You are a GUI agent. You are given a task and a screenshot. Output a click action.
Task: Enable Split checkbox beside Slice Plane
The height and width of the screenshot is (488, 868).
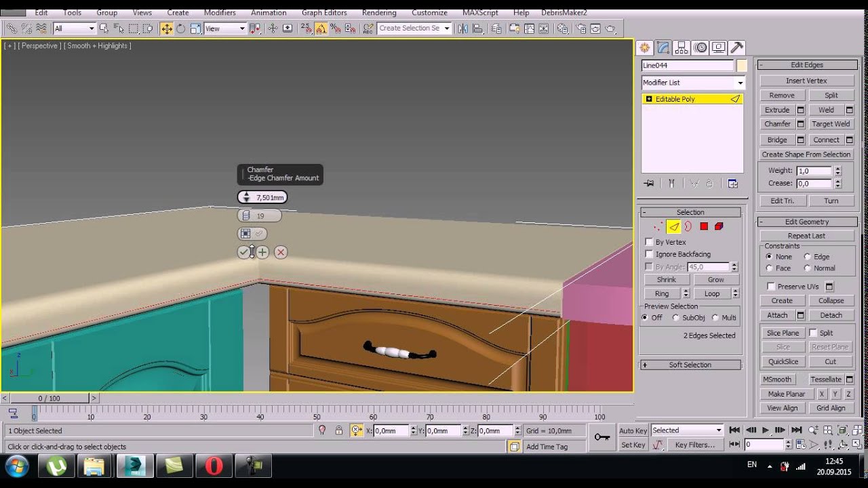pos(813,333)
